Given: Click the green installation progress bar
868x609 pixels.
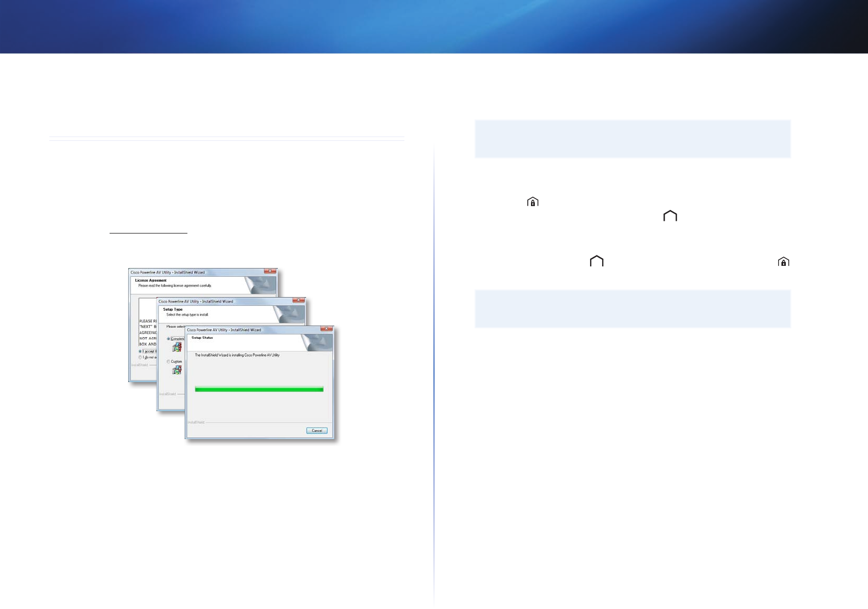Looking at the screenshot, I should tap(259, 389).
